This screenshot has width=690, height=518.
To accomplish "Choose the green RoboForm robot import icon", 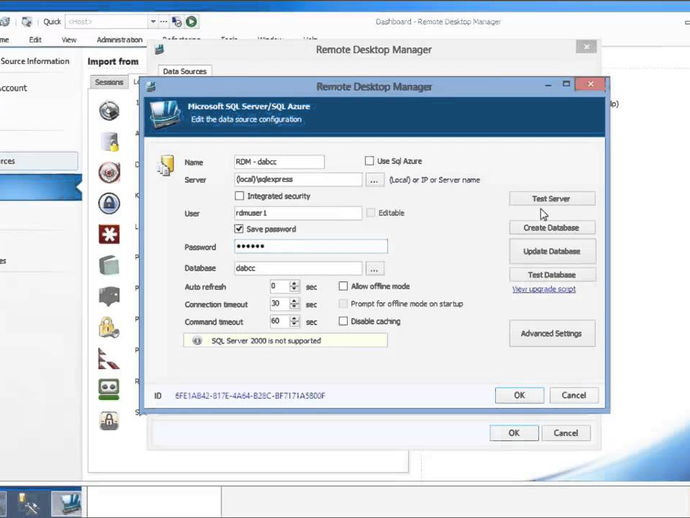I will [109, 389].
